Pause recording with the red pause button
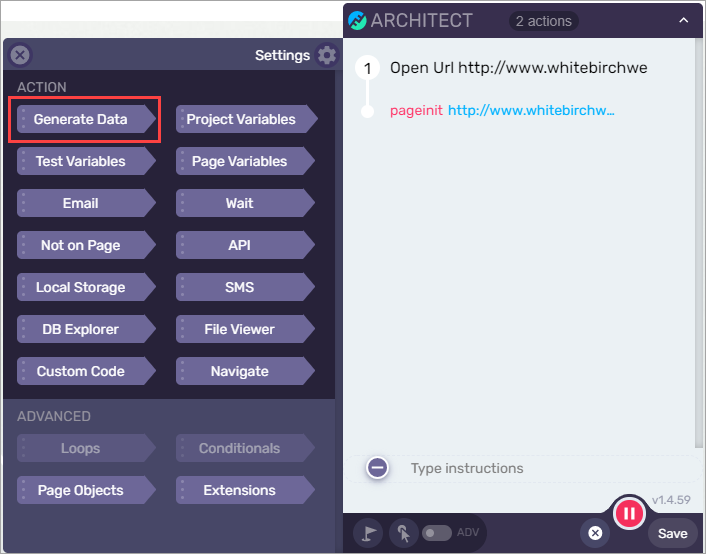The image size is (706, 554). [x=629, y=513]
